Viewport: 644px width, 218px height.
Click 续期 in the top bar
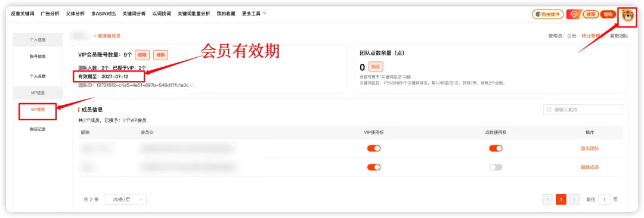590,14
